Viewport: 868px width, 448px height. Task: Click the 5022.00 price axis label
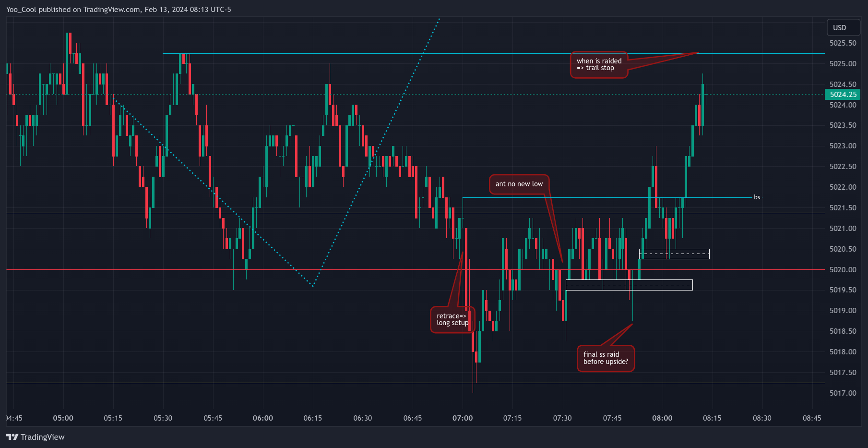coord(843,187)
